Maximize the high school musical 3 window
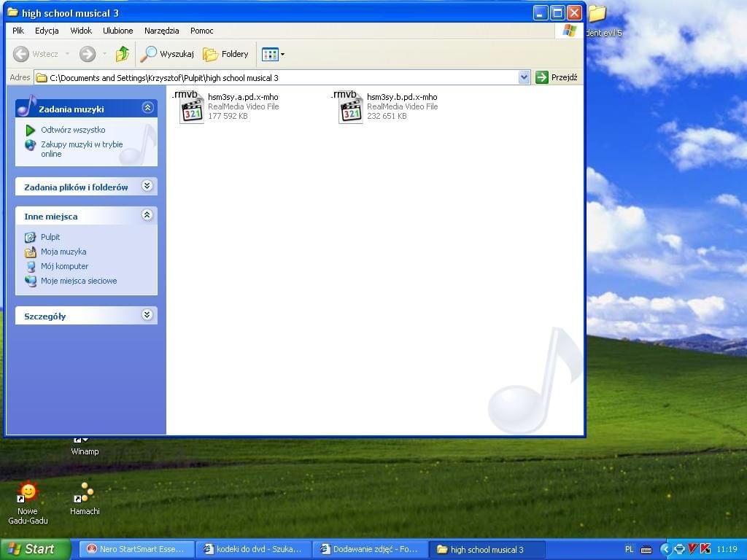 click(557, 13)
